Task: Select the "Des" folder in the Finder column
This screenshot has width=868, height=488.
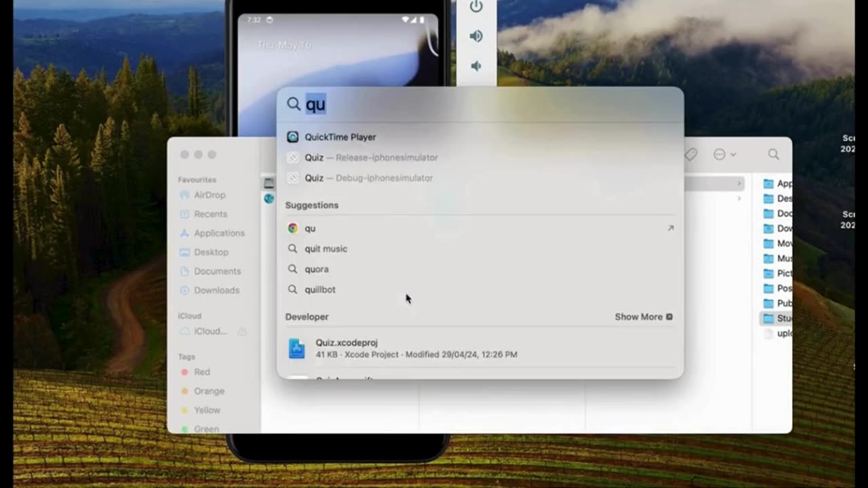Action: pyautogui.click(x=776, y=199)
